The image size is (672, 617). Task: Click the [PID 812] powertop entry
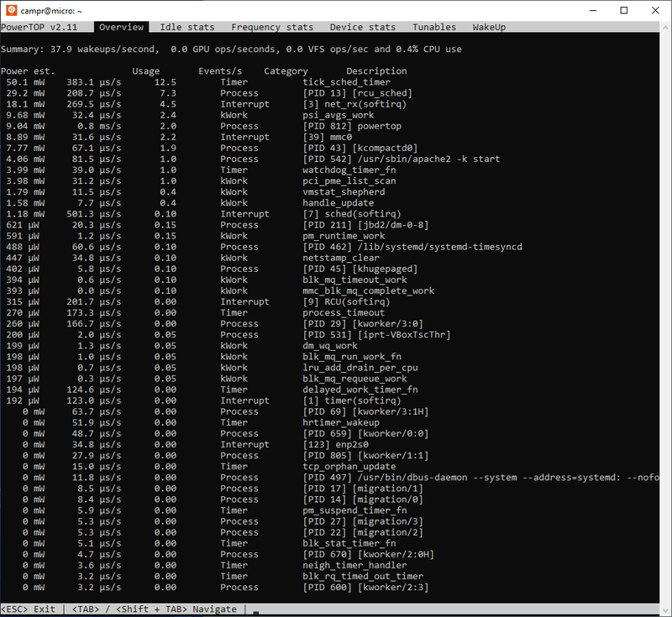(352, 126)
